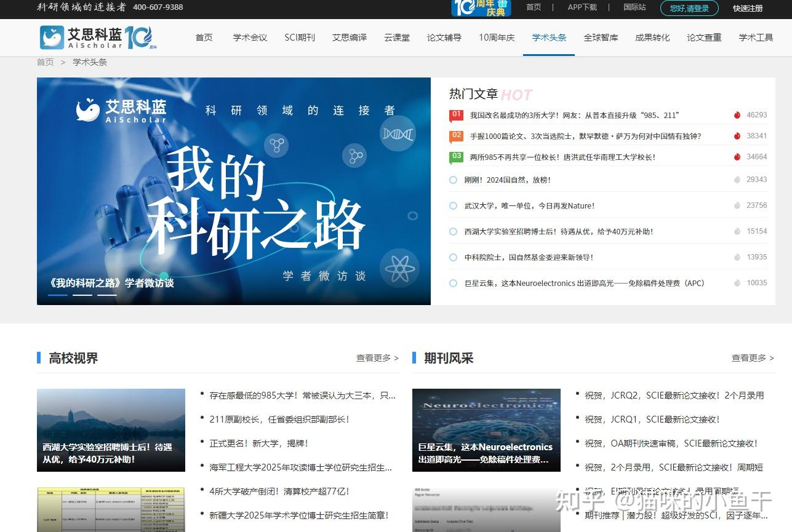Click circle bullet before 西湖大学实验室招聘博士后 article
792x532 pixels.
tap(454, 232)
